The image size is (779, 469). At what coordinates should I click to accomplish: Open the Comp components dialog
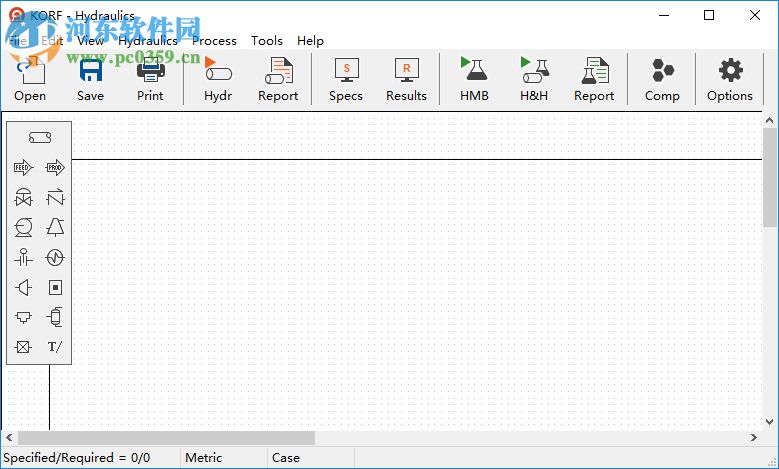coord(662,80)
